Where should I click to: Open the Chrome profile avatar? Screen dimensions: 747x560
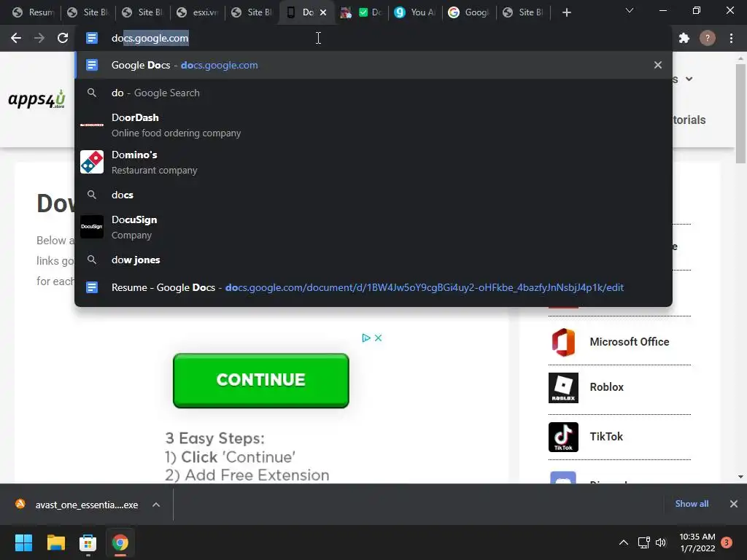(708, 38)
